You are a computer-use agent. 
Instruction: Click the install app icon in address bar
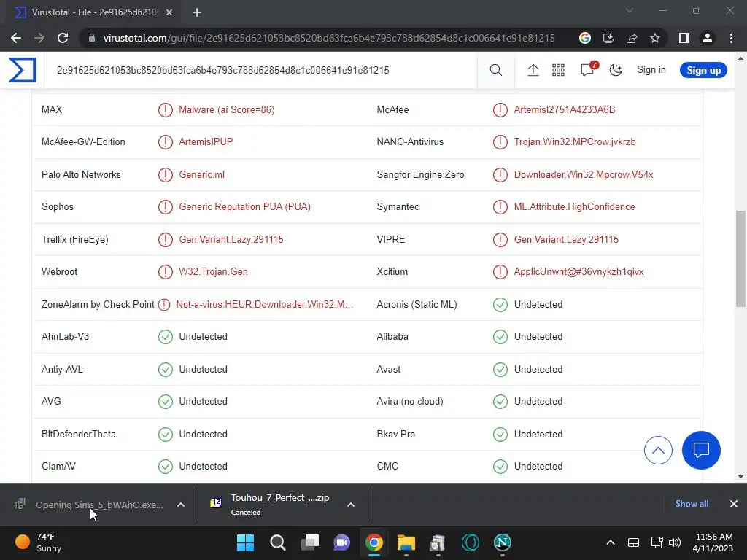(x=608, y=38)
